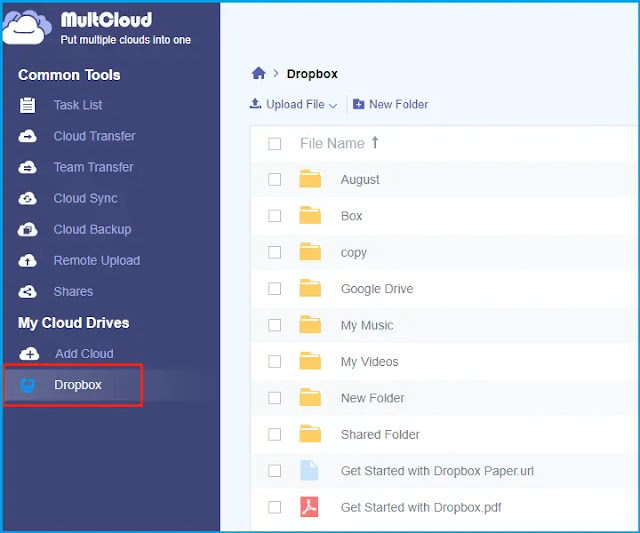Select Get Started with Dropbox Paper.url name
This screenshot has height=533, width=640.
(x=437, y=471)
